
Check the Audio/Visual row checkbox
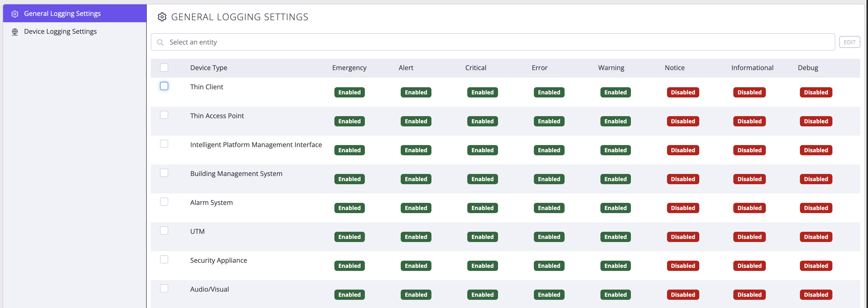point(164,289)
